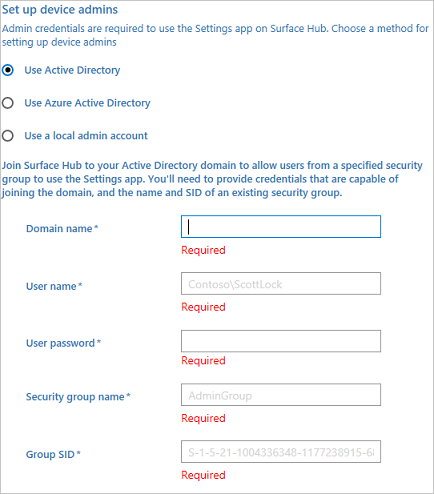This screenshot has width=434, height=494.
Task: Select the Use Active Directory radio button
Action: pyautogui.click(x=8, y=70)
